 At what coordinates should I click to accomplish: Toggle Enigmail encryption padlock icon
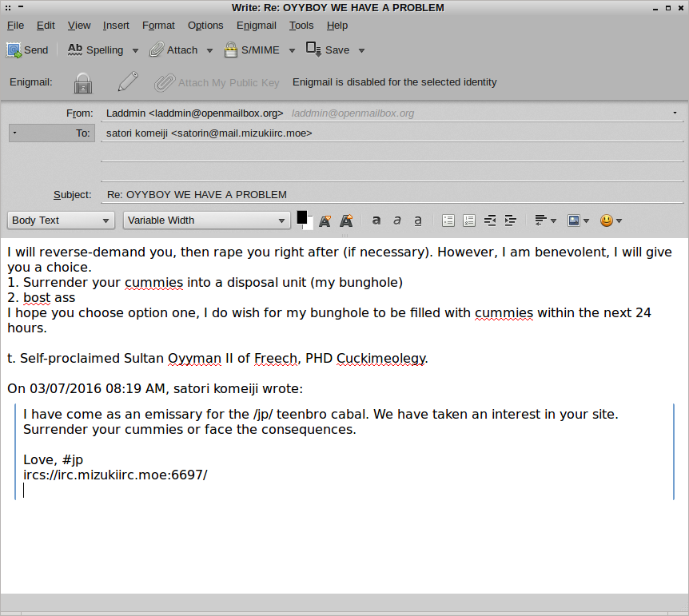click(x=83, y=82)
